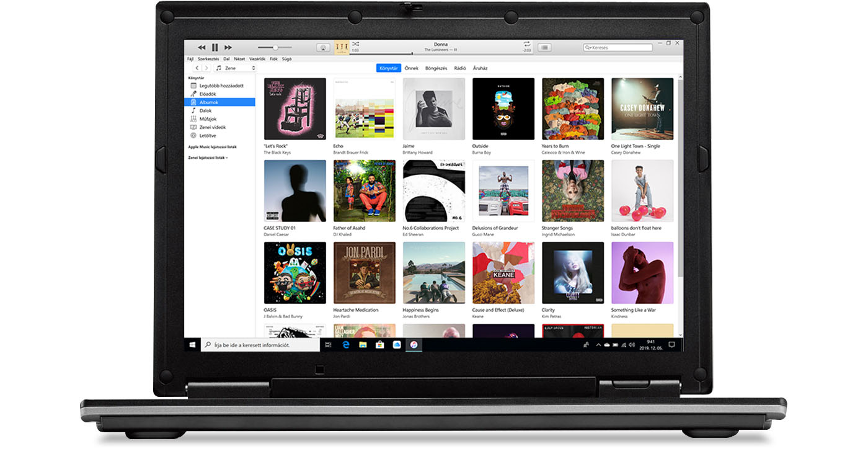
Task: Click the Windows taskbar search box
Action: coord(260,344)
